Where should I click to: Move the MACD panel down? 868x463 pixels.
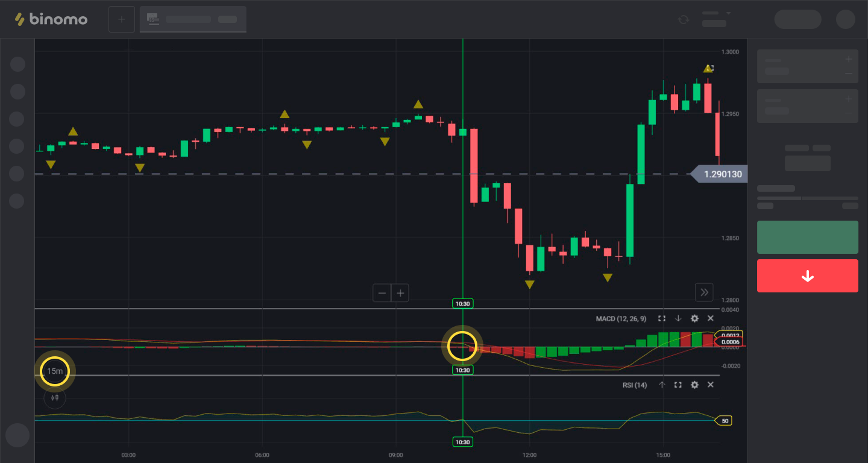pos(678,318)
